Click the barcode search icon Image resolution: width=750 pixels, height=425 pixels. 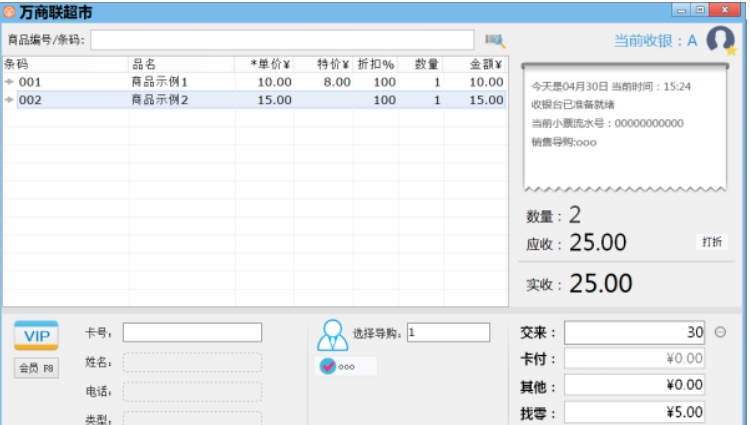click(x=495, y=40)
